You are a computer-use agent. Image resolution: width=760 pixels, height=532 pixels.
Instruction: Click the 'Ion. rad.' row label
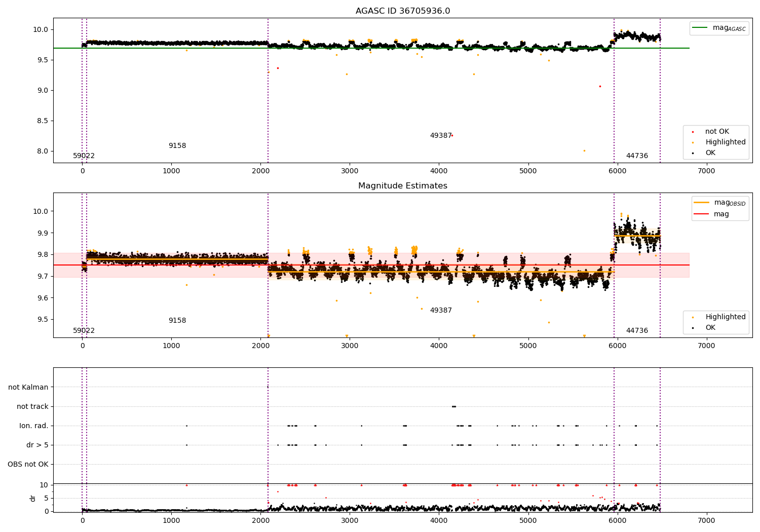34,426
